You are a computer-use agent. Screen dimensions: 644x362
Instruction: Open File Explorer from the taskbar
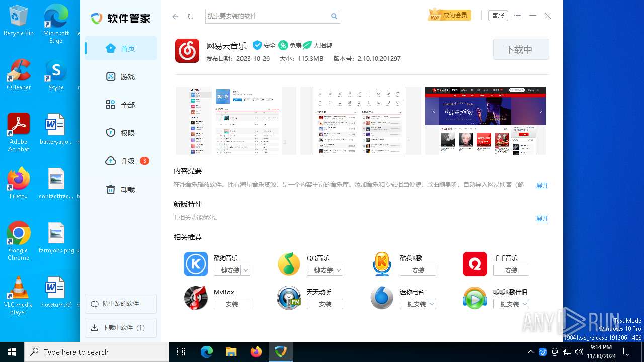tap(231, 352)
